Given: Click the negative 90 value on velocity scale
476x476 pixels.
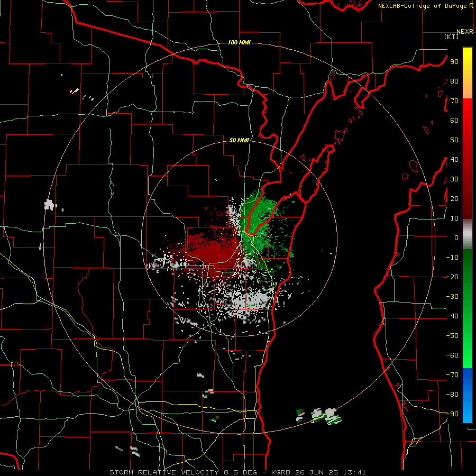Looking at the screenshot, I should pos(452,414).
